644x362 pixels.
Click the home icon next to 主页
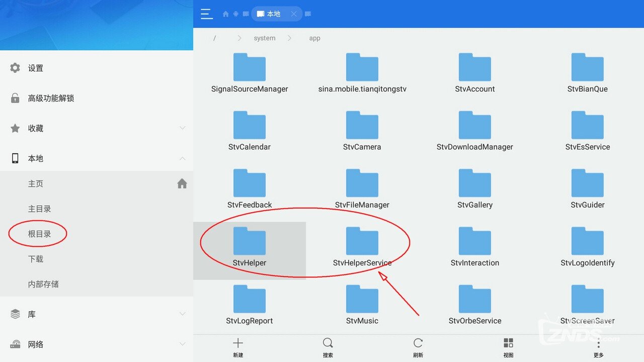pos(182,184)
